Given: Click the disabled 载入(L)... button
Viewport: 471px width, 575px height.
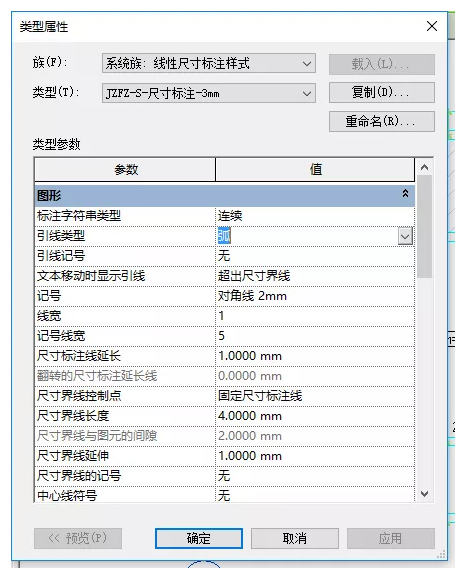Looking at the screenshot, I should (381, 64).
